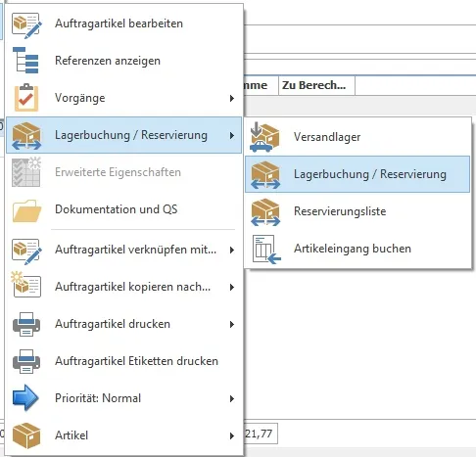Expand the Vorgänge submenu arrow
The height and width of the screenshot is (457, 476).
(232, 98)
